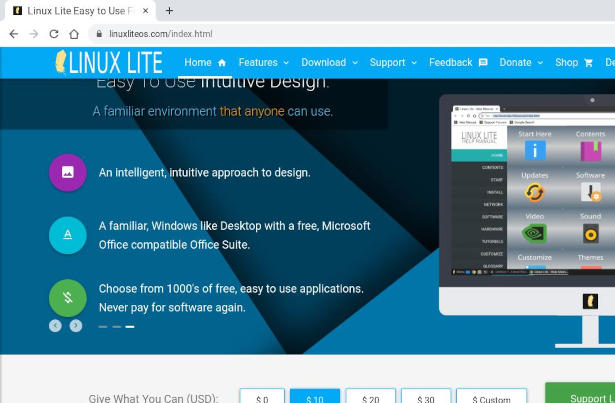Click the house icon next to Home
615x403 pixels.
click(222, 63)
